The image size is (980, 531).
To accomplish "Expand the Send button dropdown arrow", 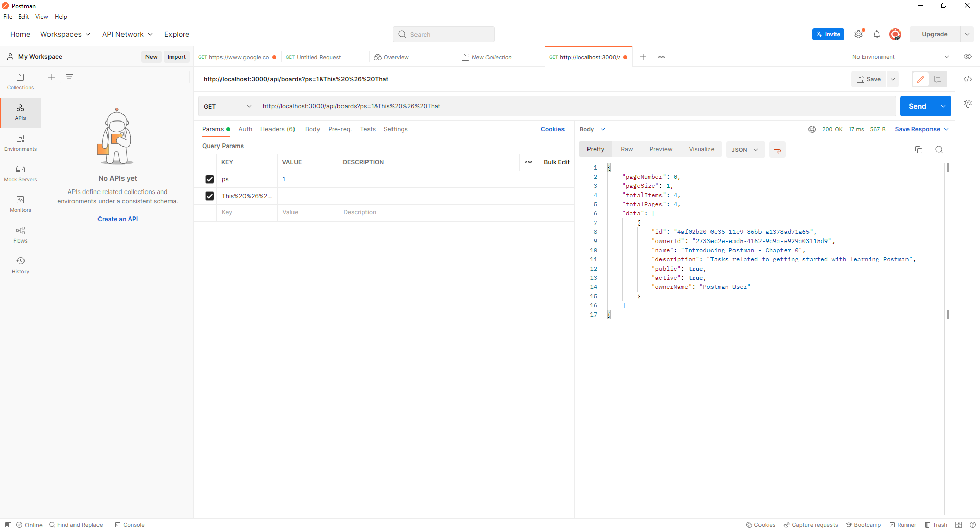I will (x=943, y=106).
